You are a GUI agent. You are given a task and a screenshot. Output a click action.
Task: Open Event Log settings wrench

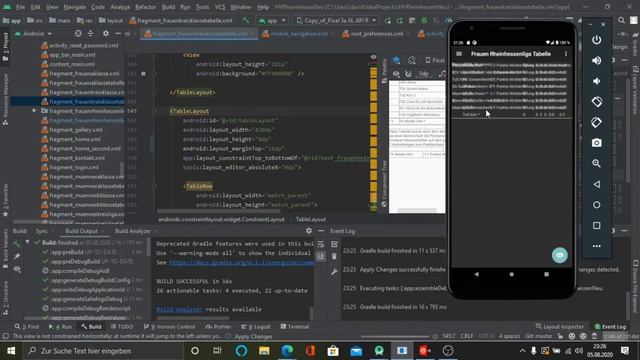tap(334, 271)
